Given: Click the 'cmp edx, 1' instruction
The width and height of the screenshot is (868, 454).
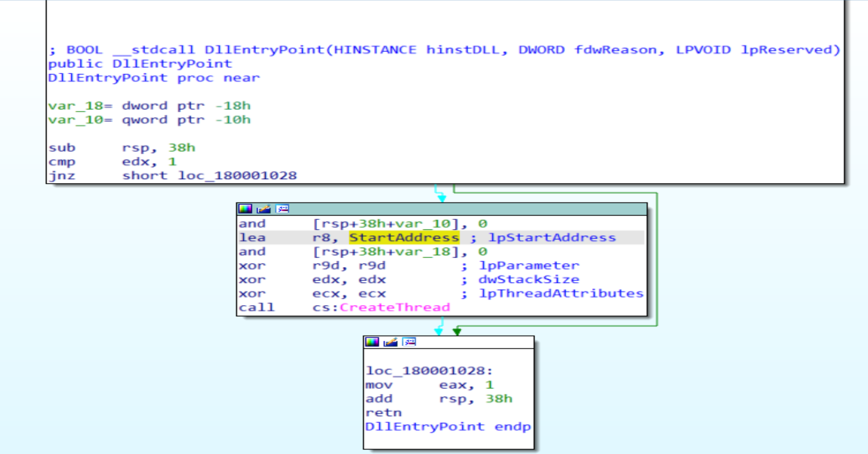Looking at the screenshot, I should coord(112,162).
